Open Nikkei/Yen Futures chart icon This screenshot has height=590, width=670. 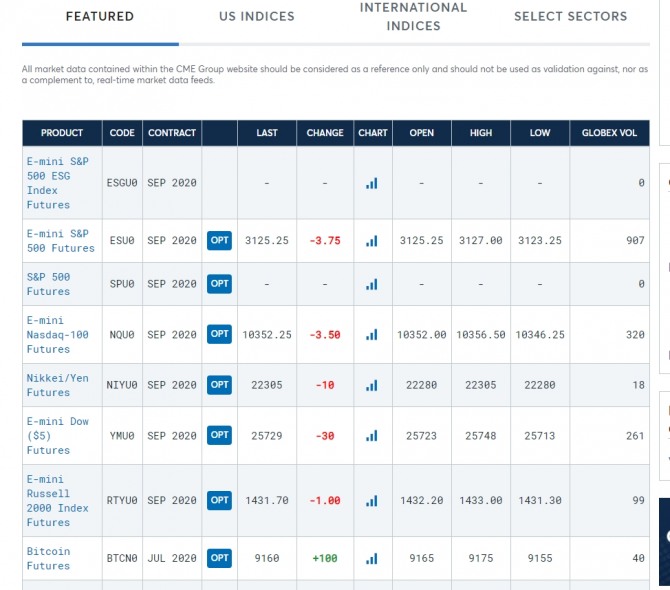click(x=372, y=385)
